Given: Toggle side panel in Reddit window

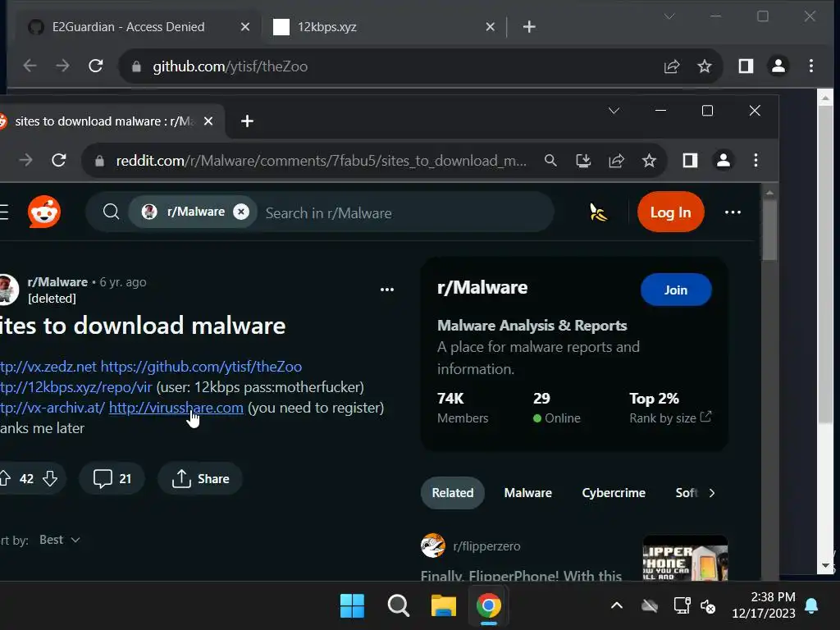Looking at the screenshot, I should coord(690,160).
